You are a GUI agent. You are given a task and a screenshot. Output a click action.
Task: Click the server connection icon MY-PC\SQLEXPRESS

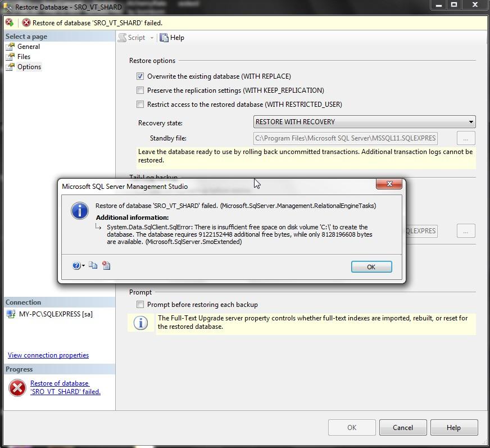pyautogui.click(x=11, y=314)
